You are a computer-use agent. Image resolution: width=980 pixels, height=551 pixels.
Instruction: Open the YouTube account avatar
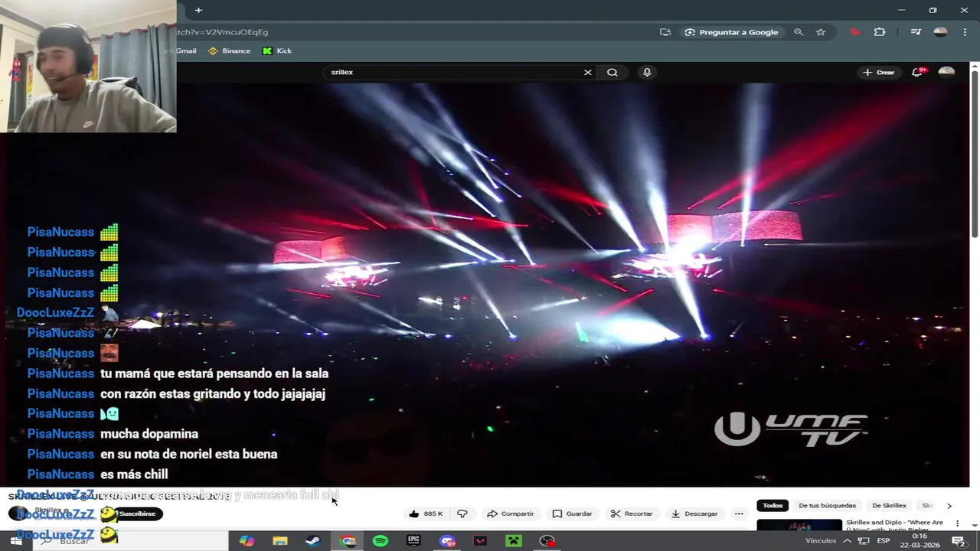(x=946, y=72)
